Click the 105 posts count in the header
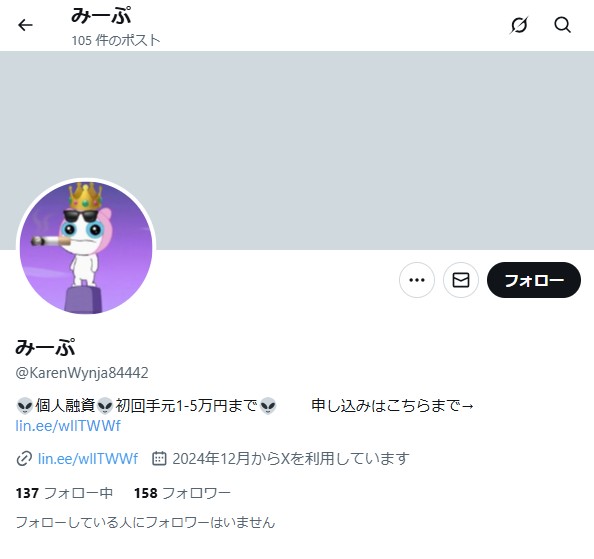594x559 pixels. pos(116,40)
